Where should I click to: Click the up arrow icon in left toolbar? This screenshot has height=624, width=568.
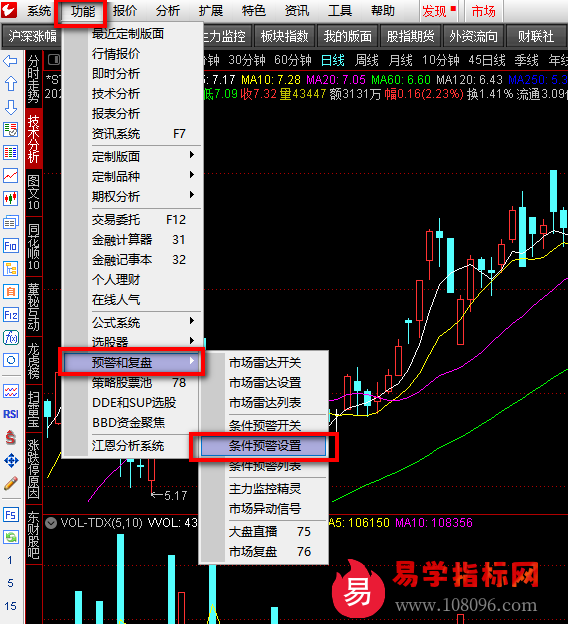point(10,84)
